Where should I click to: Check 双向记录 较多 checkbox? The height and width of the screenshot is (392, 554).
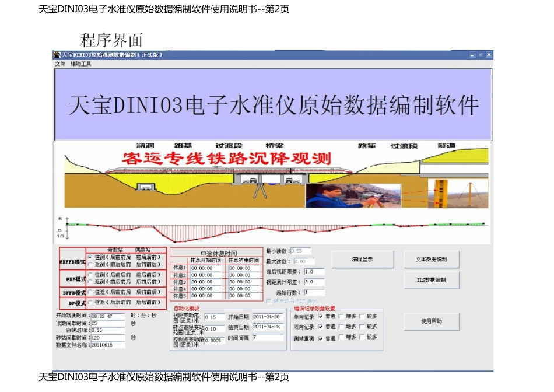point(362,327)
